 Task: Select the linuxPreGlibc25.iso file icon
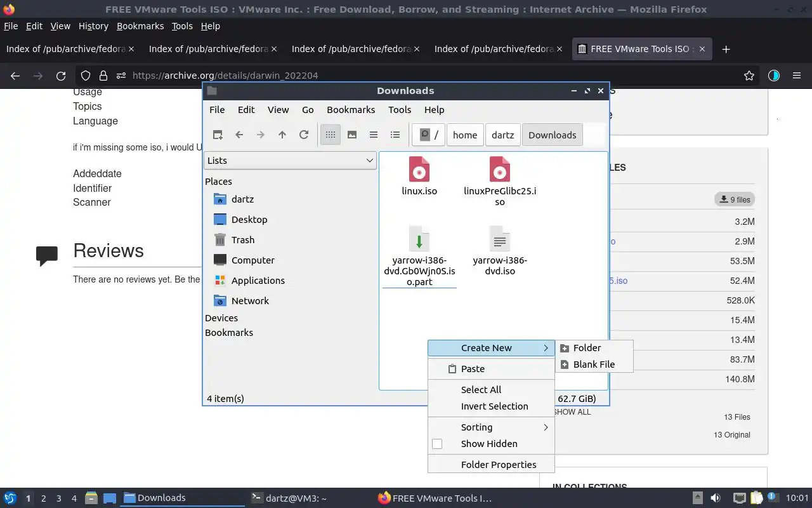500,170
